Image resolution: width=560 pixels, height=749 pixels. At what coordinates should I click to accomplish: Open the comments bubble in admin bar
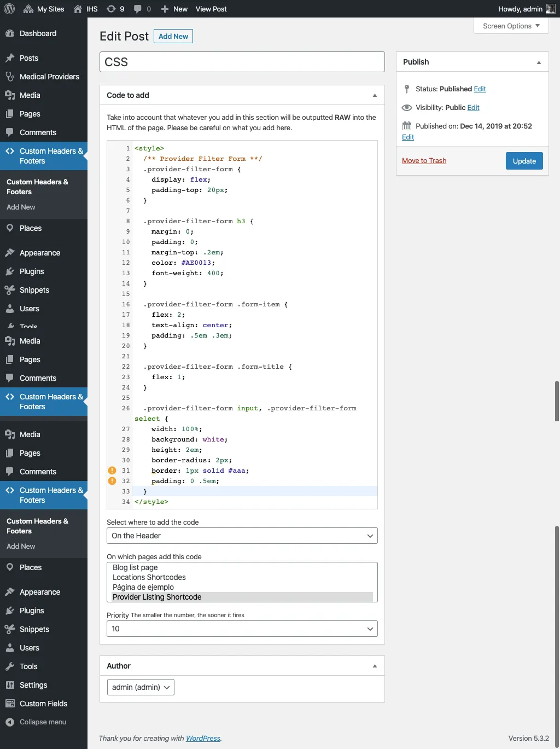click(x=138, y=9)
